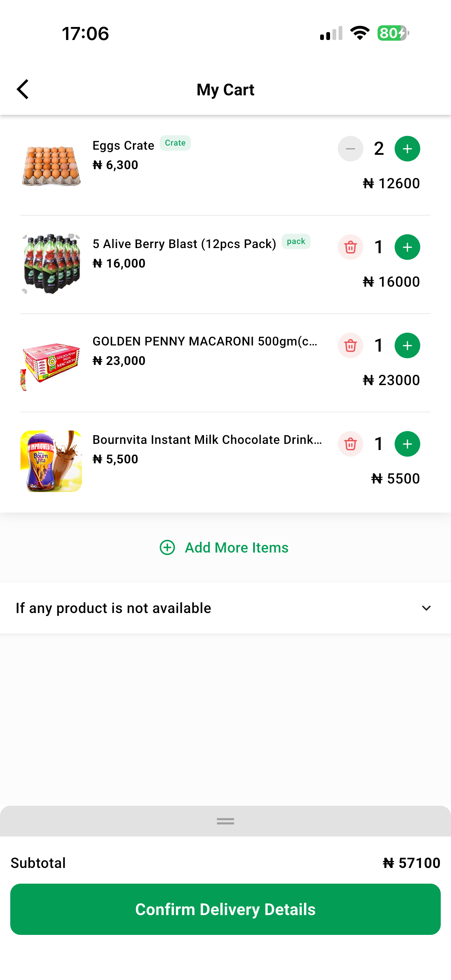Expand 'If any product is not available'
Screen dimensions: 451x980
pos(225,608)
